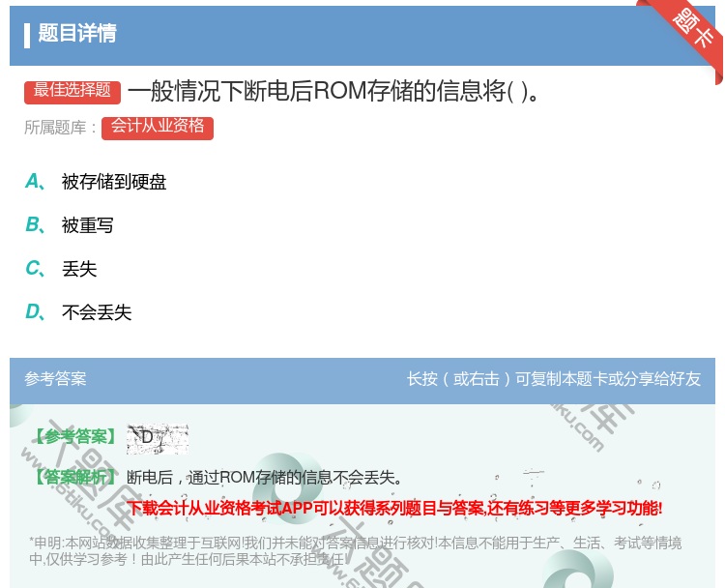This screenshot has width=725, height=588.
Task: Click the 【参考答案】 green label
Action: click(x=75, y=437)
